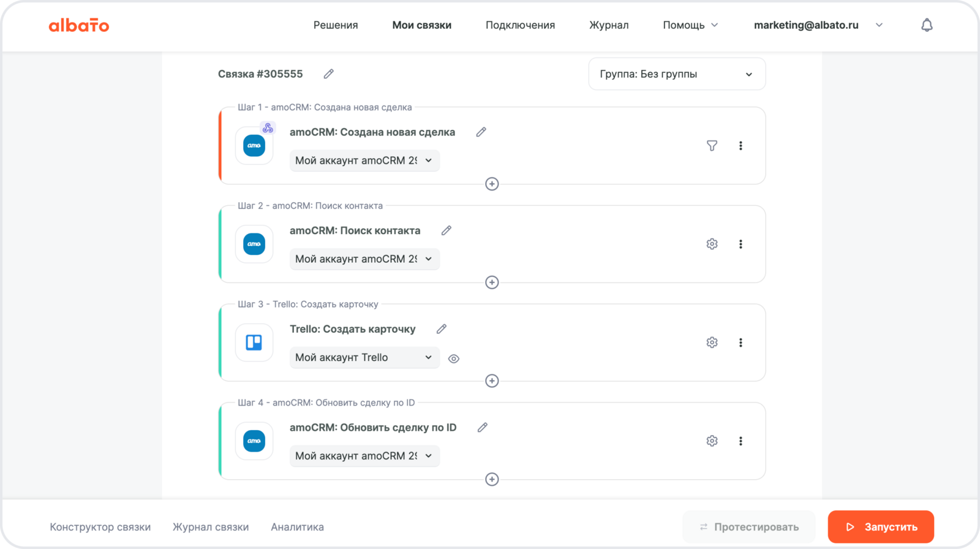The image size is (980, 549).
Task: Expand the Помощь menu
Action: pos(690,25)
